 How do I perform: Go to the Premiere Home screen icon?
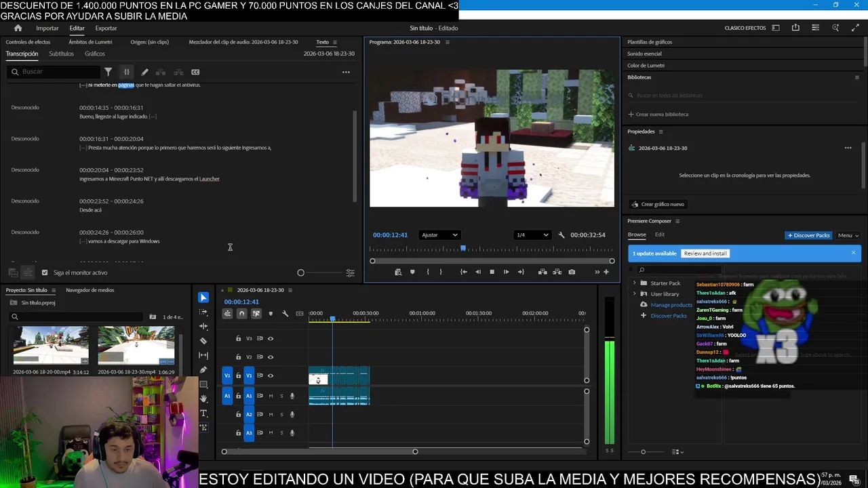click(x=18, y=28)
